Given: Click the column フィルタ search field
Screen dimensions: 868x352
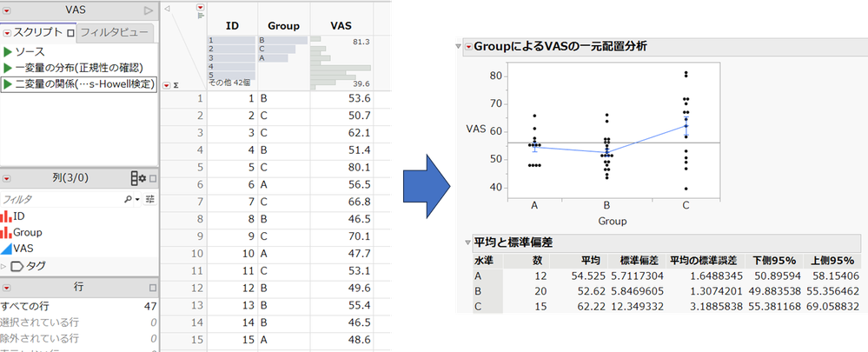Looking at the screenshot, I should (x=61, y=199).
